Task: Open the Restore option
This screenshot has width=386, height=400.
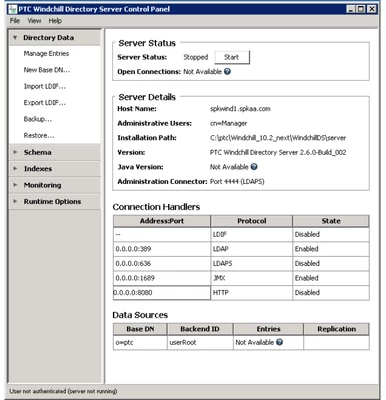Action: point(39,135)
